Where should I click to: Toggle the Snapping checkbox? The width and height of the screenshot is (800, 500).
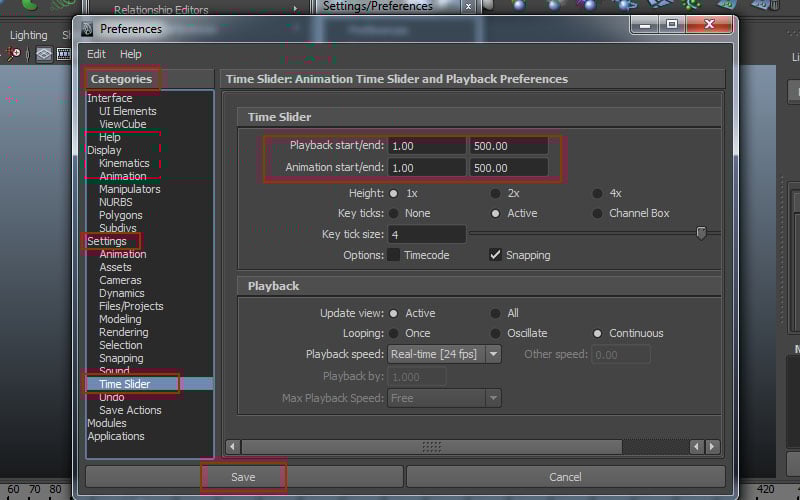coord(495,255)
